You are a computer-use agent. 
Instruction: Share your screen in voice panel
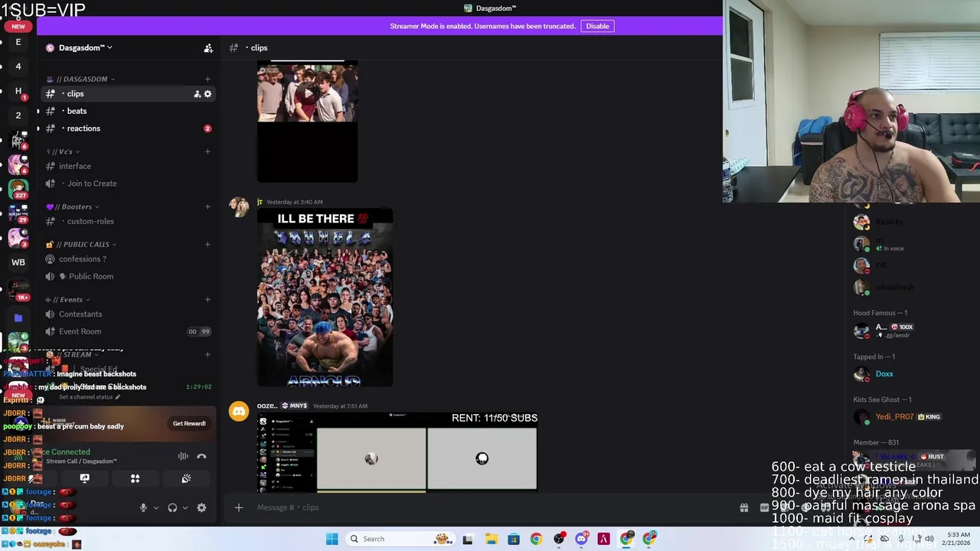coord(84,478)
